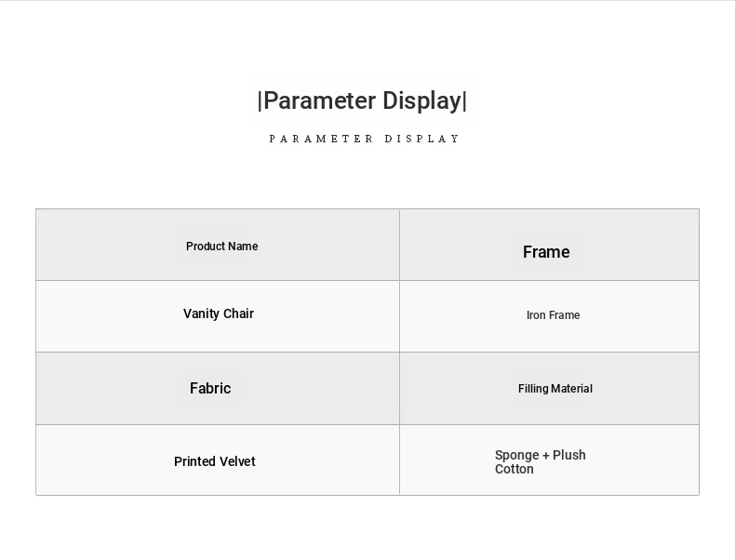Select the Iron Frame value
The image size is (735, 560).
[x=553, y=315]
